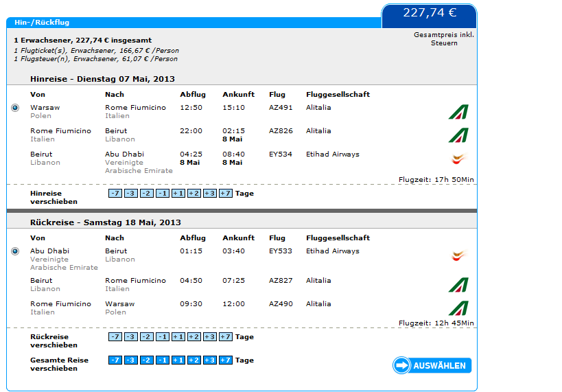562x392 pixels.
Task: Shift Hinreise by +7 days
Action: pyautogui.click(x=226, y=194)
